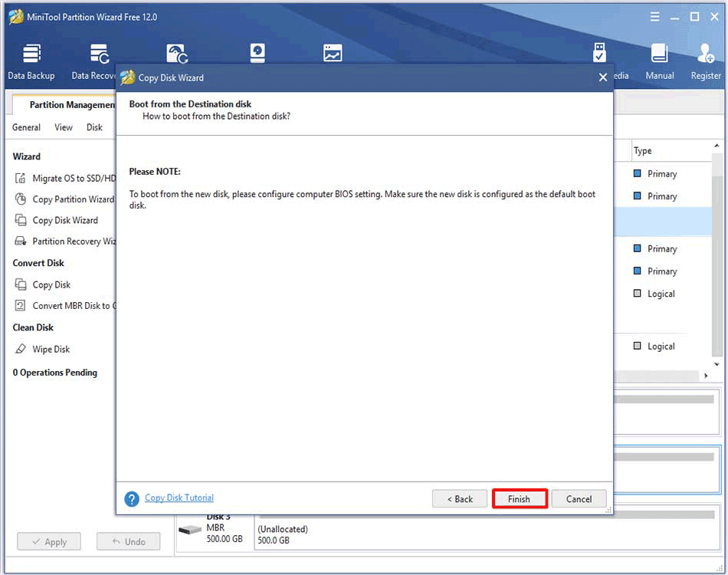Viewport: 728px width, 575px height.
Task: Click the horizontal scroll right arrow
Action: tap(706, 375)
